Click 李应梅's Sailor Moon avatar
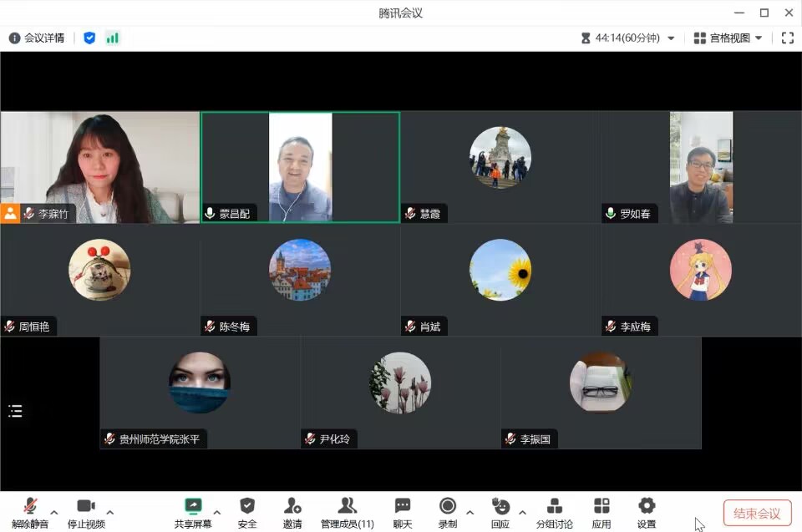The image size is (802, 532). point(701,270)
